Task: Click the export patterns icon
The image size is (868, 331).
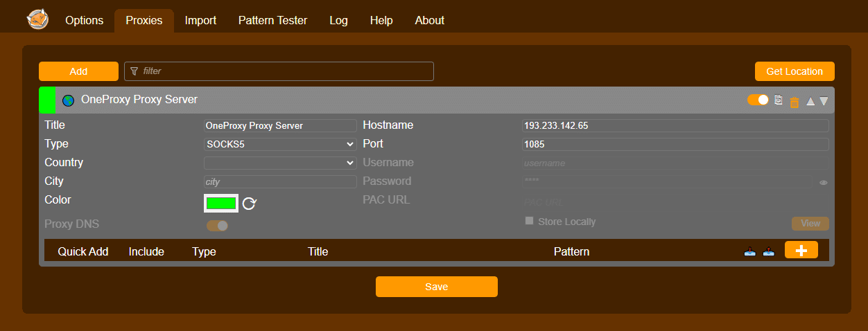Action: click(x=768, y=251)
